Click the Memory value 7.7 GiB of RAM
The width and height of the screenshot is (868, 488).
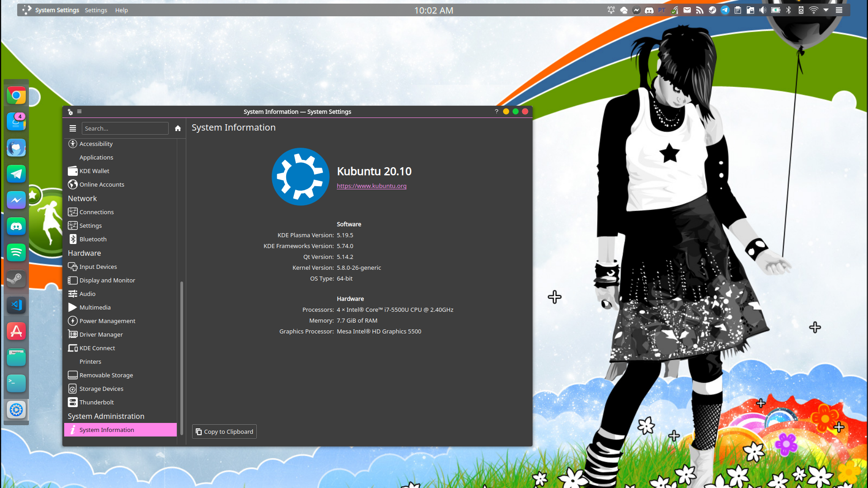pyautogui.click(x=357, y=320)
